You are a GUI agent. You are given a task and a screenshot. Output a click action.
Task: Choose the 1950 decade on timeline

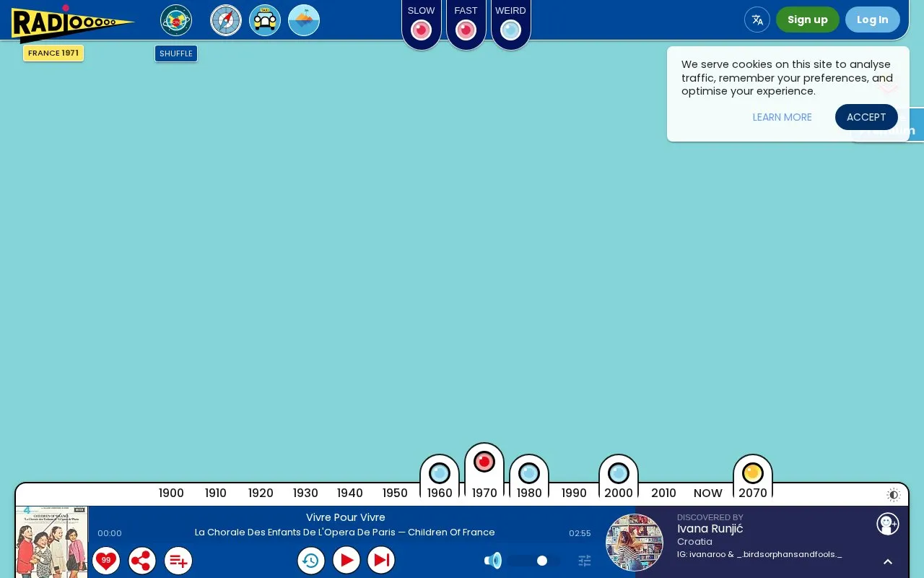point(395,493)
